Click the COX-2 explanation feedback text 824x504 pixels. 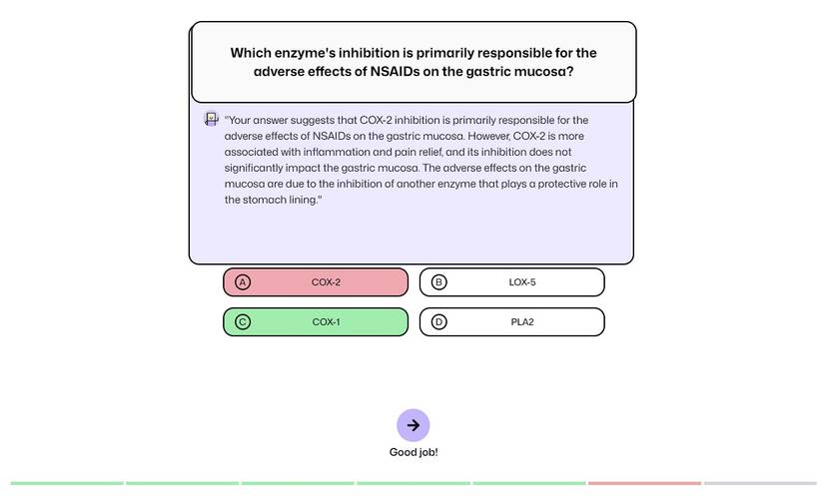click(x=420, y=160)
